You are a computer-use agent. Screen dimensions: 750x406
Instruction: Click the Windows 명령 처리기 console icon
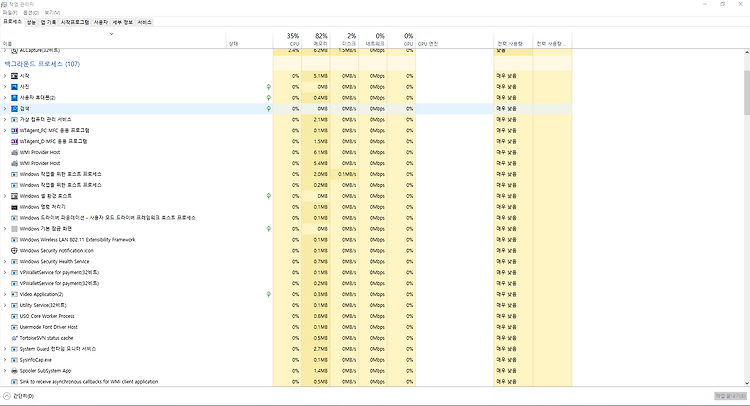pos(14,207)
